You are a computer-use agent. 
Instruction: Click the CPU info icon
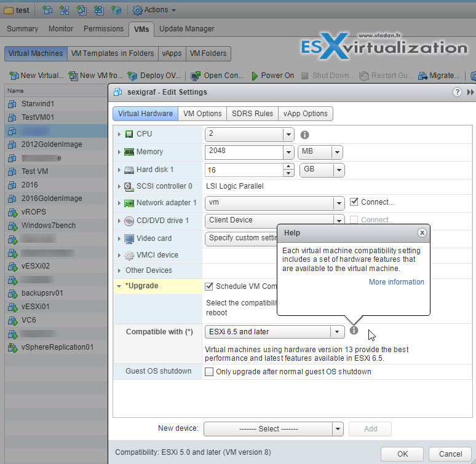point(304,135)
